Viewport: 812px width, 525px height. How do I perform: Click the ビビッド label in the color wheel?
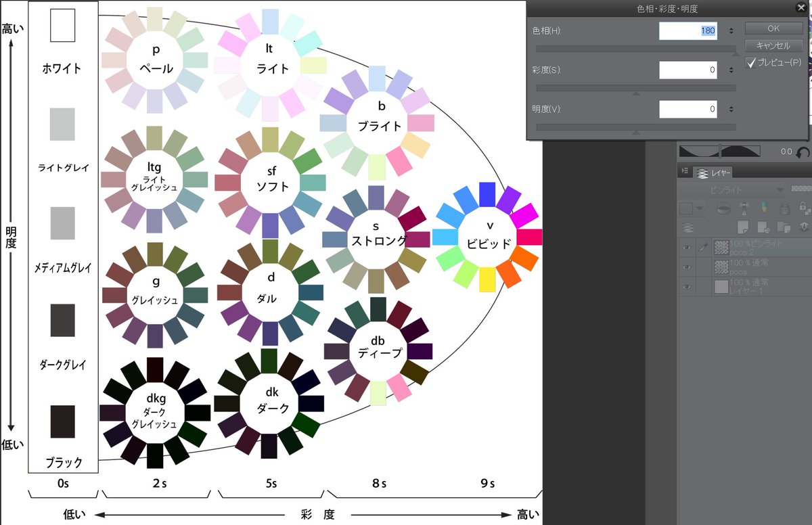click(488, 244)
